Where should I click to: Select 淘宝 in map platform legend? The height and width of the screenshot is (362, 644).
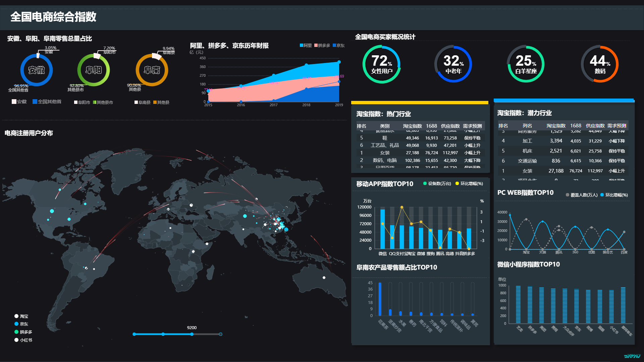click(21, 316)
